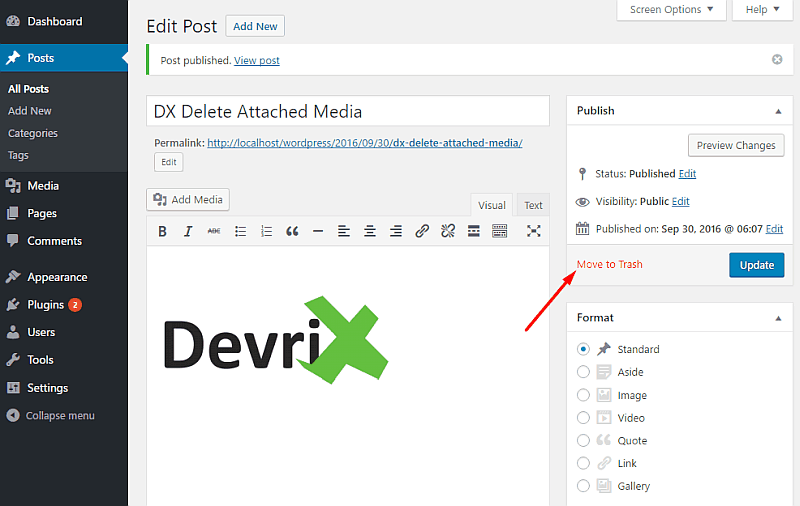The image size is (800, 506).
Task: Apply Italic formatting in the editor toolbar
Action: [188, 231]
